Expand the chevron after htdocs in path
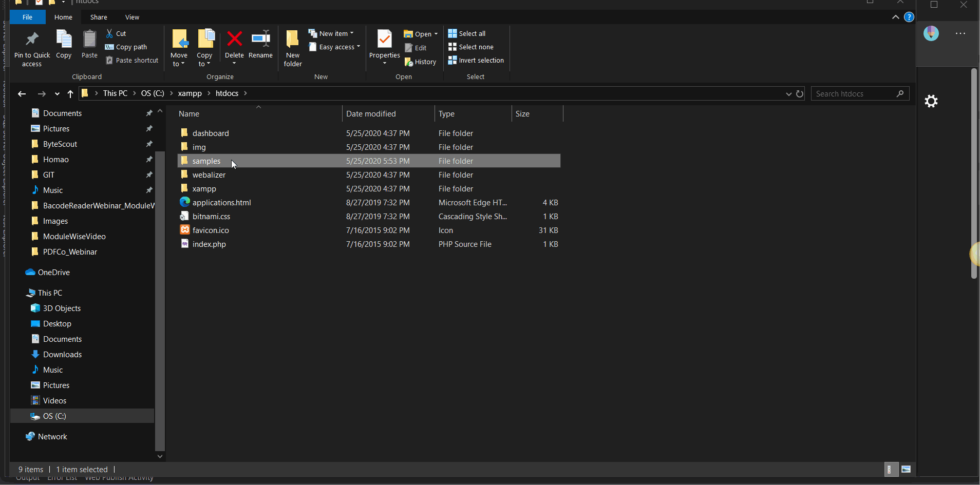 [246, 93]
